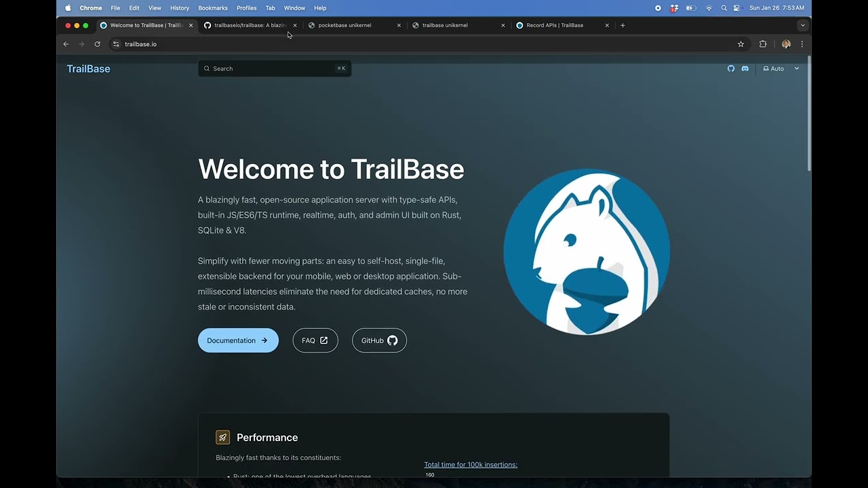Viewport: 868px width, 488px height.
Task: Switch to 'trailbaseio/trailbase' GitHub tab
Action: 250,25
